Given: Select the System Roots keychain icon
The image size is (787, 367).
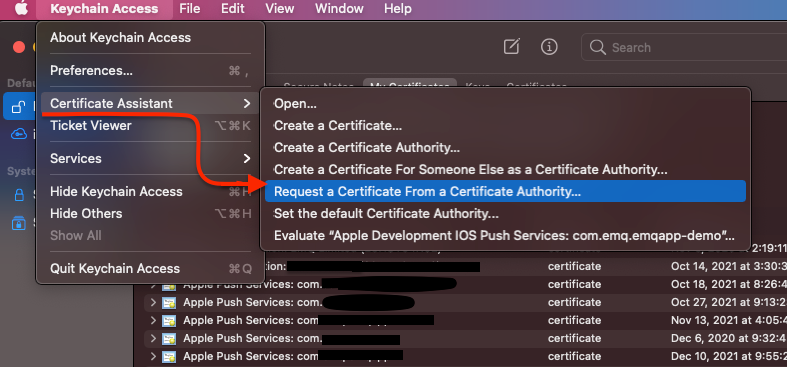Looking at the screenshot, I should (x=19, y=222).
